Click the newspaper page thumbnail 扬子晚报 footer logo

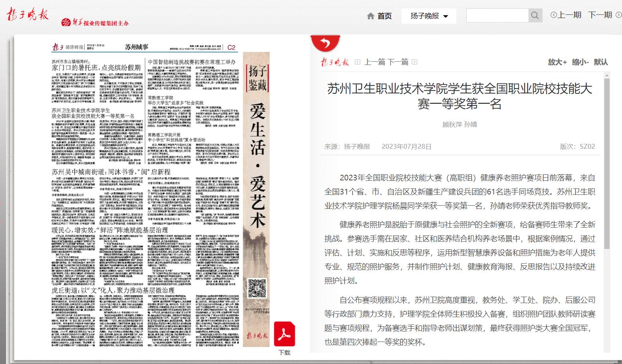pos(257,335)
